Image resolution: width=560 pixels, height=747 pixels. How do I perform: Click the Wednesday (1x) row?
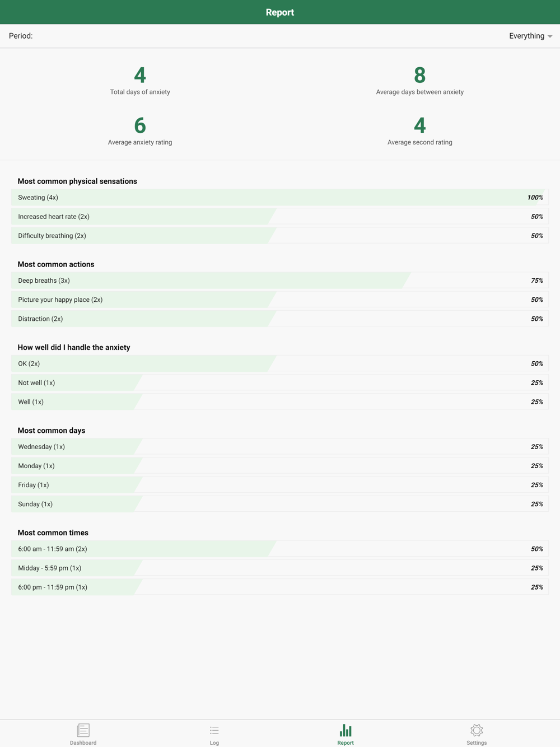coord(280,447)
